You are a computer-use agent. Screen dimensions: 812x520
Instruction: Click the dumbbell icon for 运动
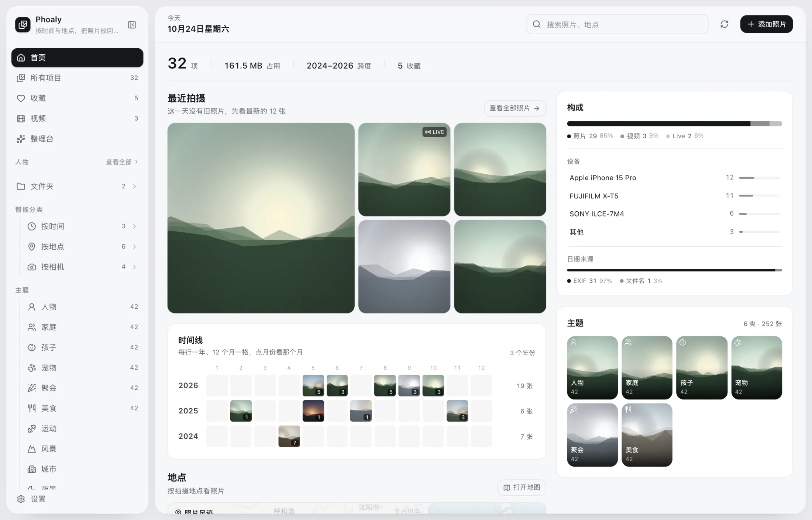[x=32, y=429]
